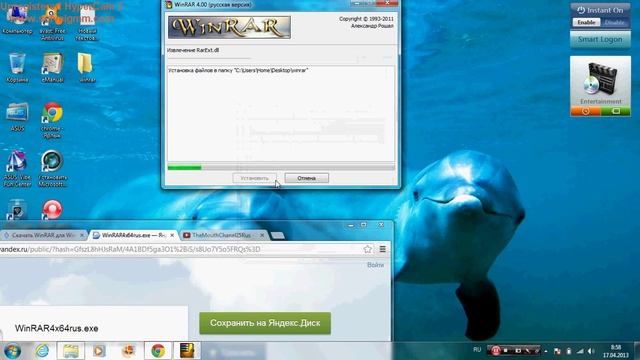Open the Entertainment clapperboard widget
Screen dimensions: 640x360
pyautogui.click(x=600, y=81)
